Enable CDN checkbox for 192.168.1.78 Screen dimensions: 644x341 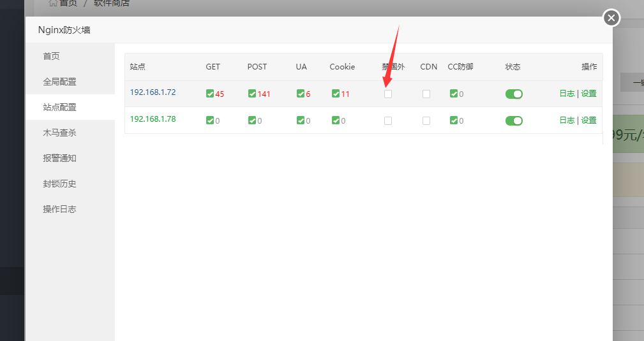click(426, 120)
